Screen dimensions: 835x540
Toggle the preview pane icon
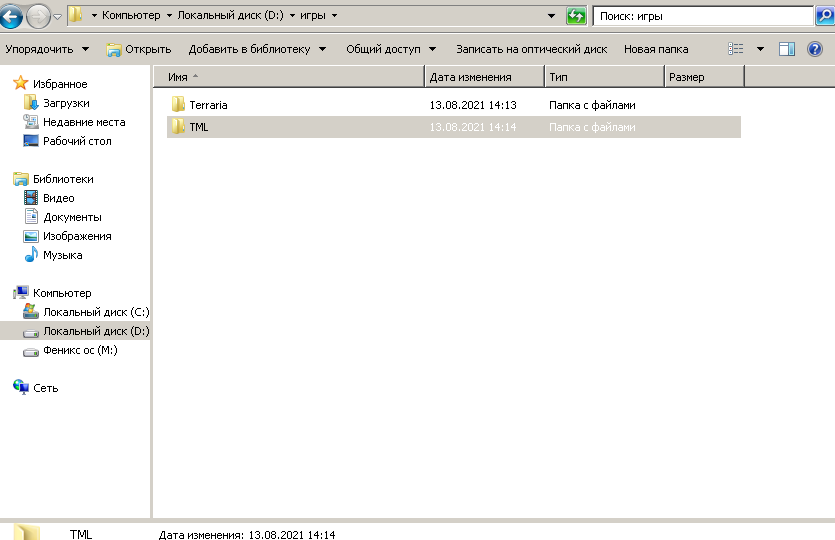coord(787,49)
